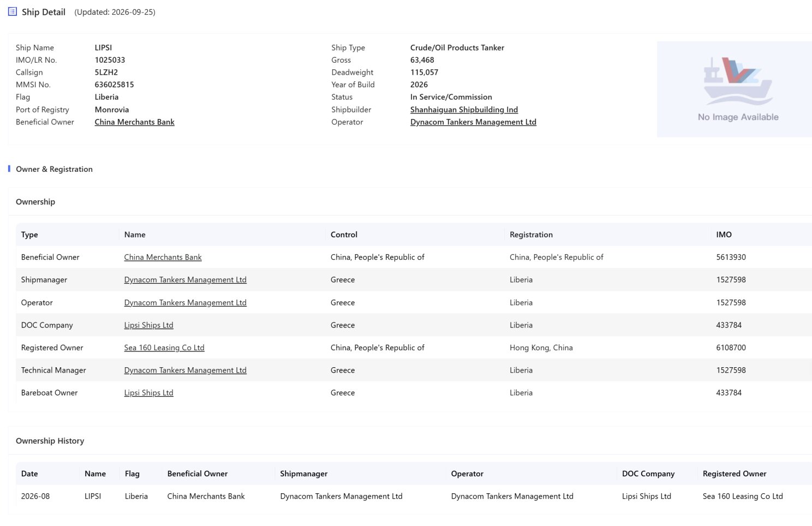812x526 pixels.
Task: Open Sea 160 Leasing Co Ltd link
Action: tap(164, 348)
